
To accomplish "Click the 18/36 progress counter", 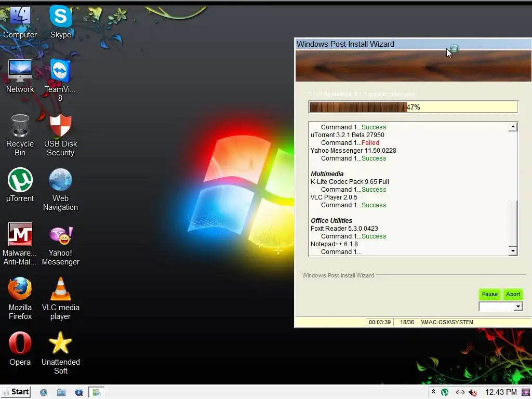I will 407,322.
